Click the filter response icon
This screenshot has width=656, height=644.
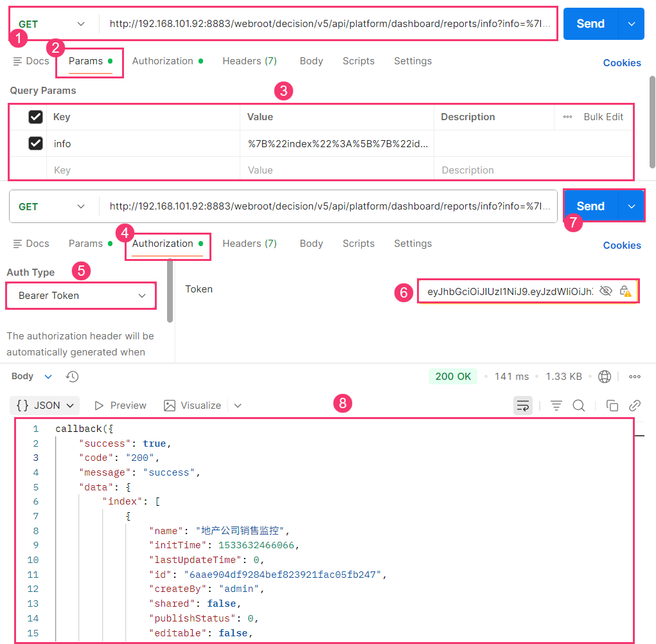pos(556,406)
